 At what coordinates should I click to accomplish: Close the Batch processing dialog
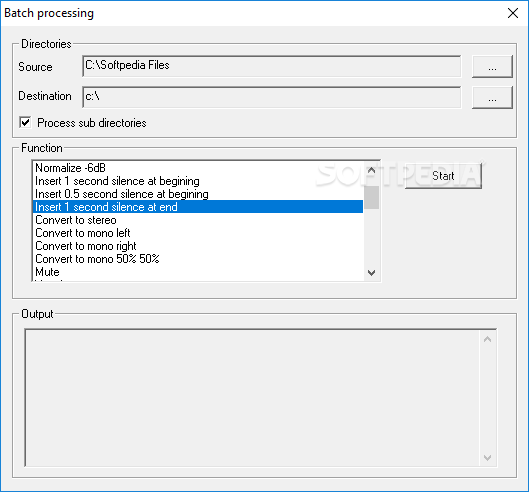pyautogui.click(x=513, y=13)
